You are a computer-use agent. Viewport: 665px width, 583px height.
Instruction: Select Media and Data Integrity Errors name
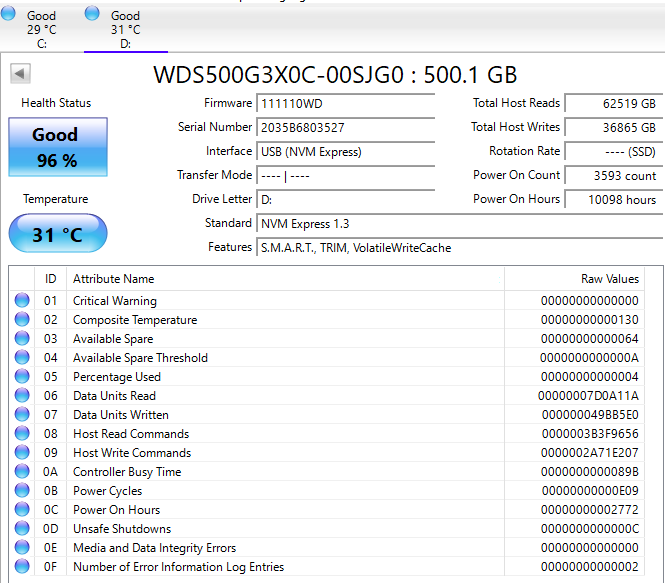click(x=155, y=548)
